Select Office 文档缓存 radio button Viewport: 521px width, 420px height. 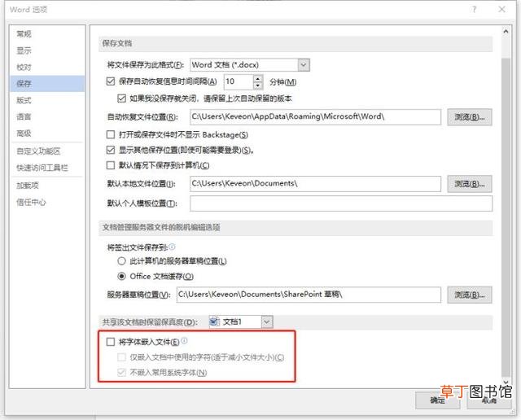pyautogui.click(x=121, y=276)
